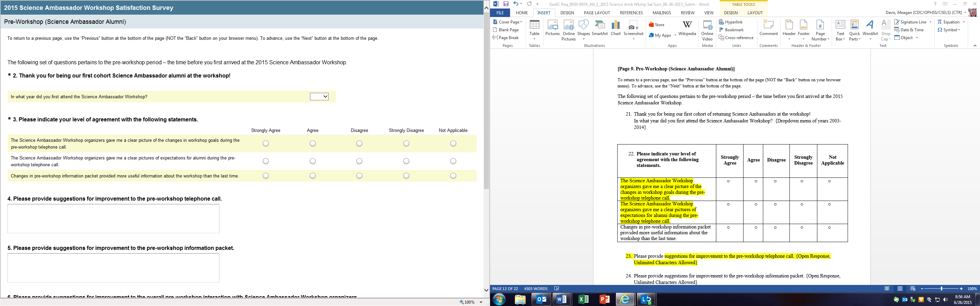Click the Word zoom level 100% button
The width and height of the screenshot is (980, 306).
(972, 289)
